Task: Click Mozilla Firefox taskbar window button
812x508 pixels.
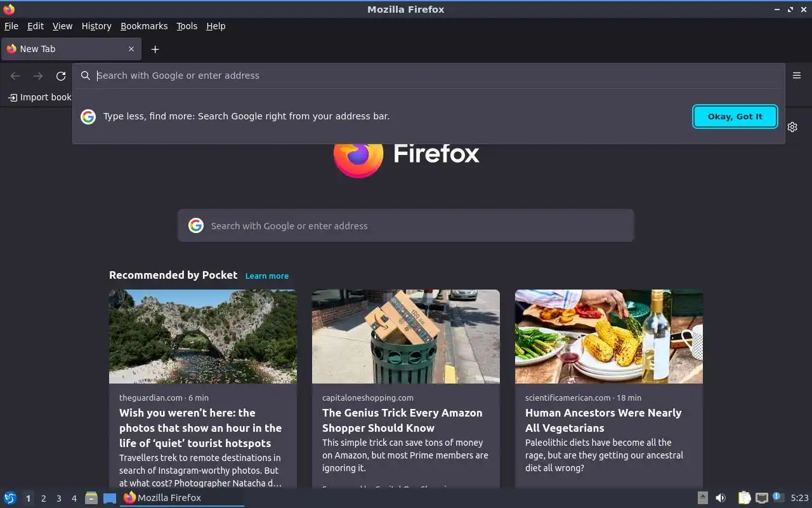Action: (182, 498)
